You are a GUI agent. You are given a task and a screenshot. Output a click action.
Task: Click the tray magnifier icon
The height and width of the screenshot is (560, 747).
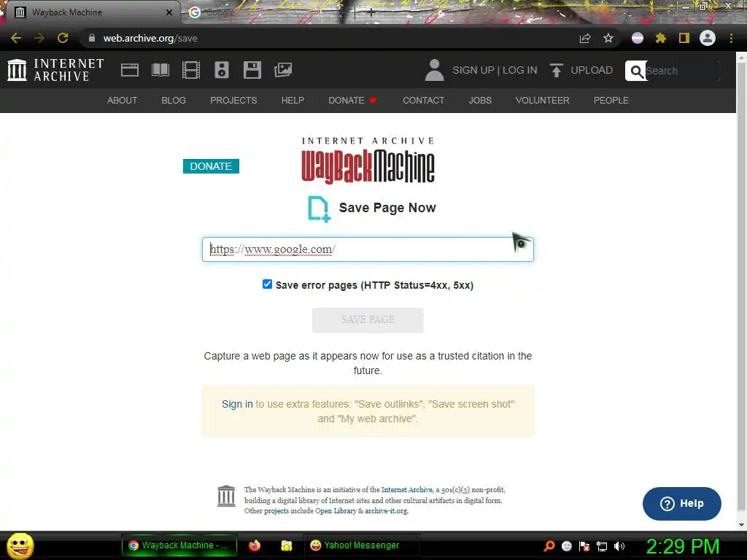[x=549, y=546]
